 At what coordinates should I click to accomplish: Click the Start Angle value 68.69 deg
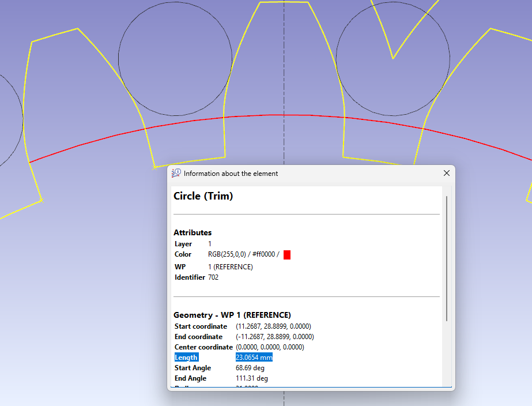click(x=252, y=368)
